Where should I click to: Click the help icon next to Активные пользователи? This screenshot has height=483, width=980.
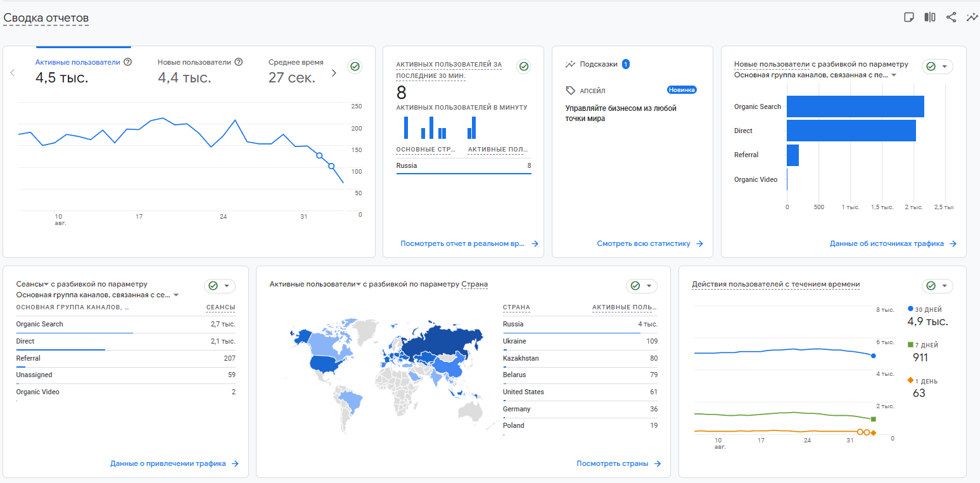[x=127, y=62]
